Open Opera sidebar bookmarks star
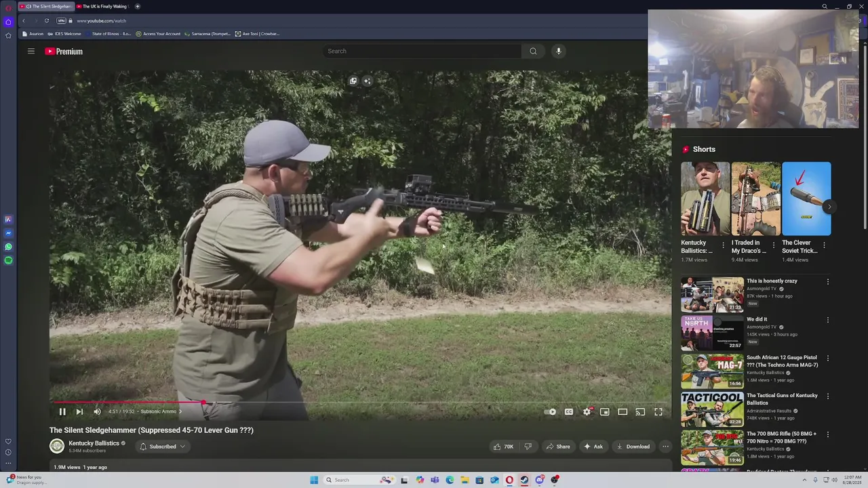The image size is (868, 488). 8,35
